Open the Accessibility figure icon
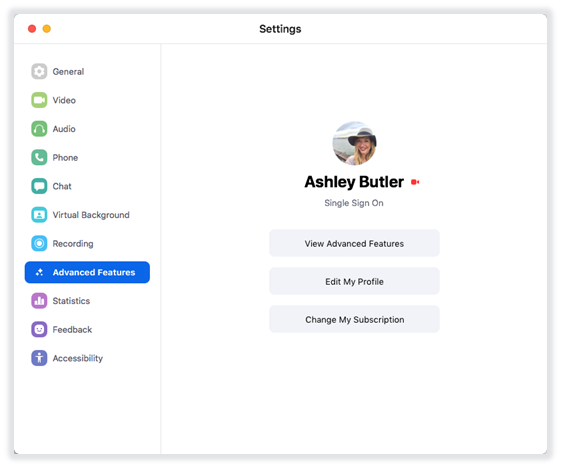 point(39,358)
